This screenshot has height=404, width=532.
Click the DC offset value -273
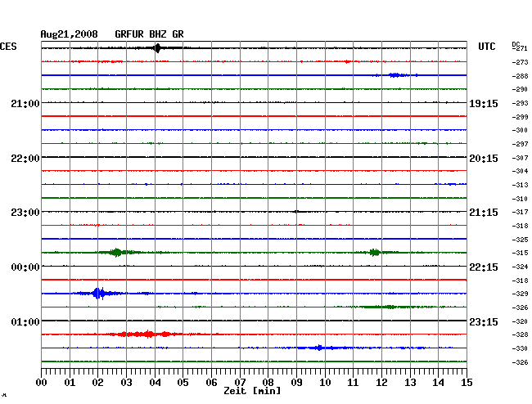(520, 62)
